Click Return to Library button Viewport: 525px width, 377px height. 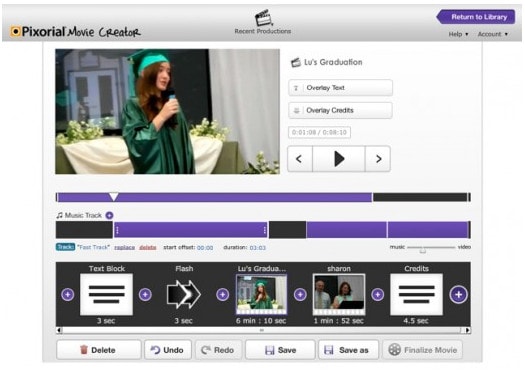(476, 17)
